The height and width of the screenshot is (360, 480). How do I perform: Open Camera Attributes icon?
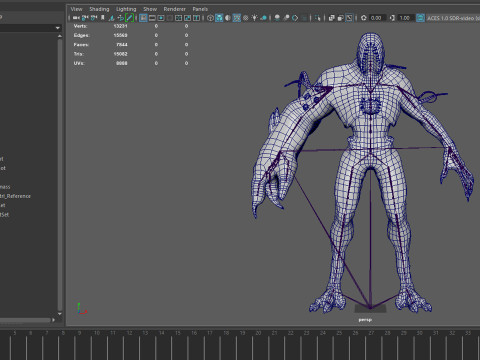(94, 18)
